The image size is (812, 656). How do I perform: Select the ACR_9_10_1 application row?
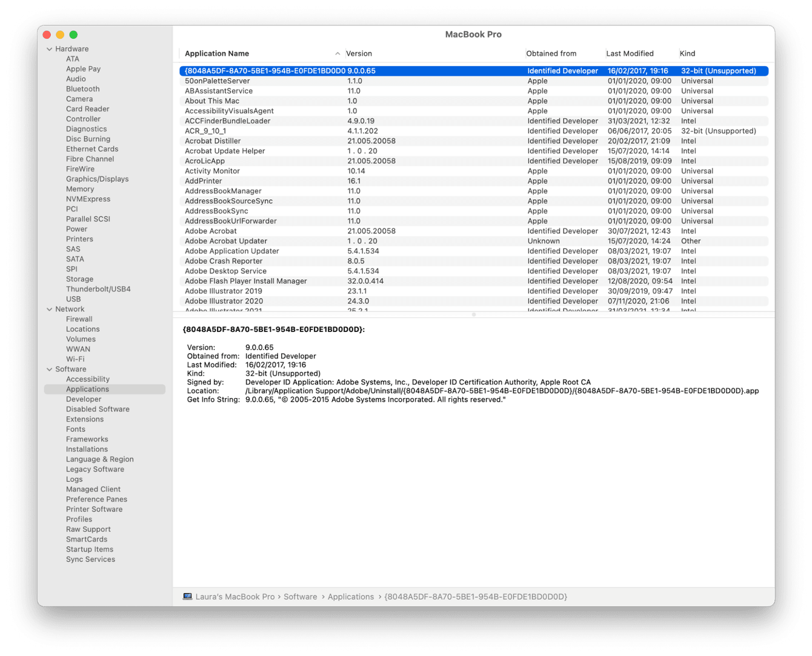point(474,131)
